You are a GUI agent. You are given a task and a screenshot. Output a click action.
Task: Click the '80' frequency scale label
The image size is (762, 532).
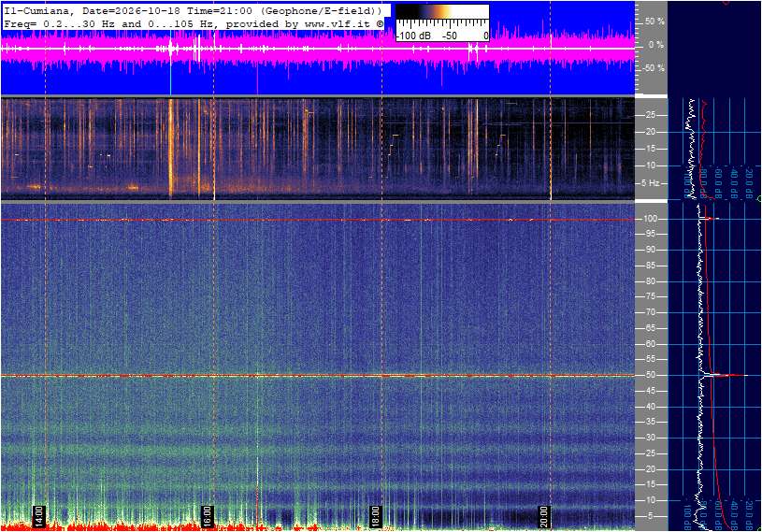[x=650, y=281]
